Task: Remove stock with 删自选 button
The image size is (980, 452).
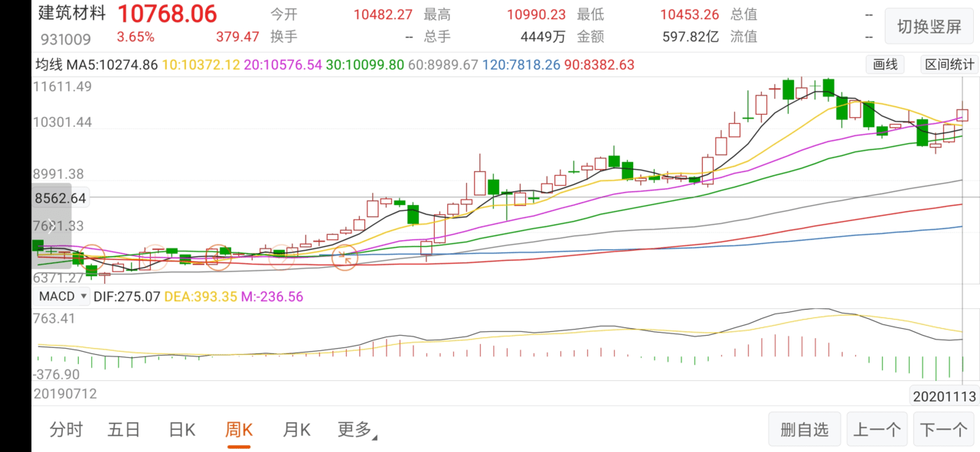Action: 805,430
